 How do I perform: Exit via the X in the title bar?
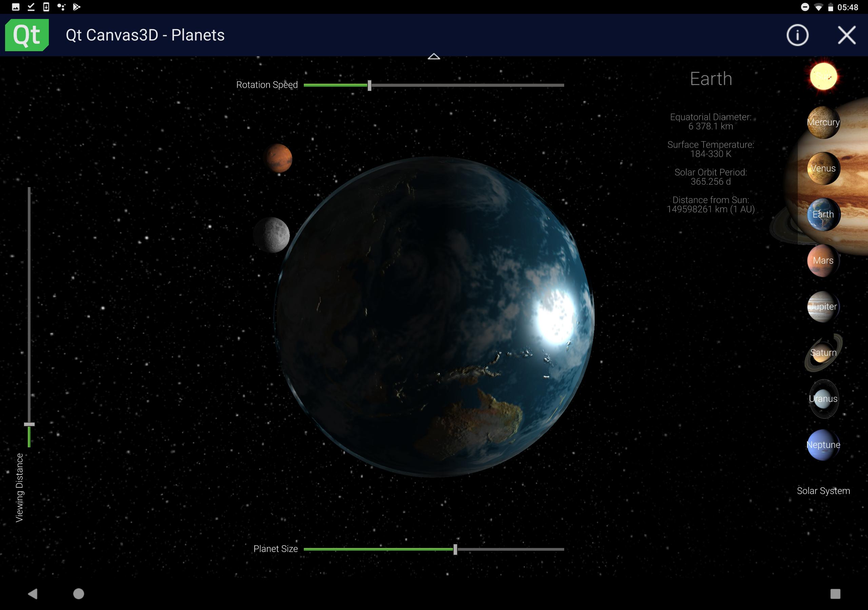pyautogui.click(x=847, y=35)
